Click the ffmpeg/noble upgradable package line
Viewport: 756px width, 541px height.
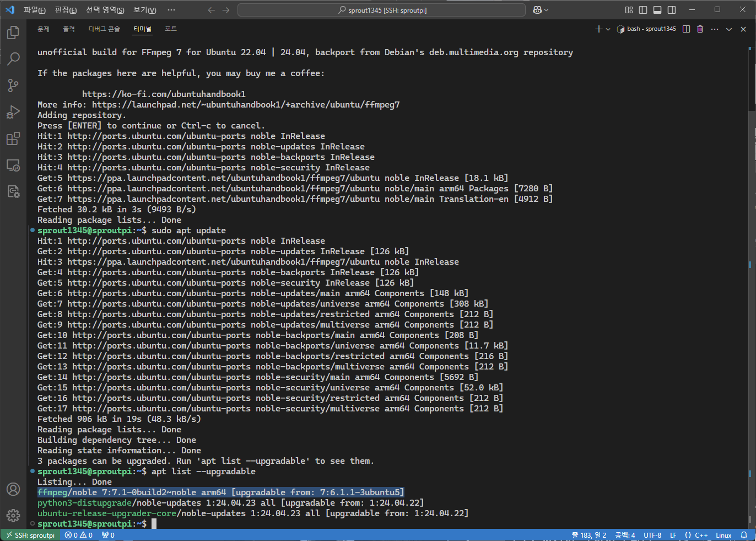[x=221, y=492]
